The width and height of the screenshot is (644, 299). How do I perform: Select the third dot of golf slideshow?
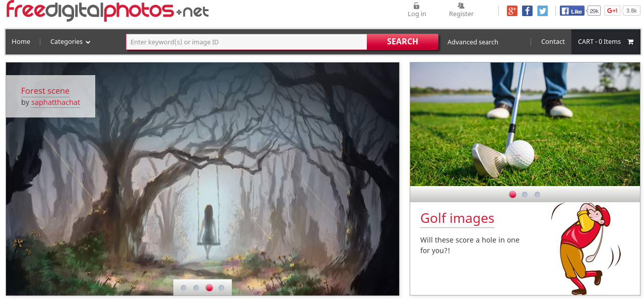pyautogui.click(x=537, y=195)
